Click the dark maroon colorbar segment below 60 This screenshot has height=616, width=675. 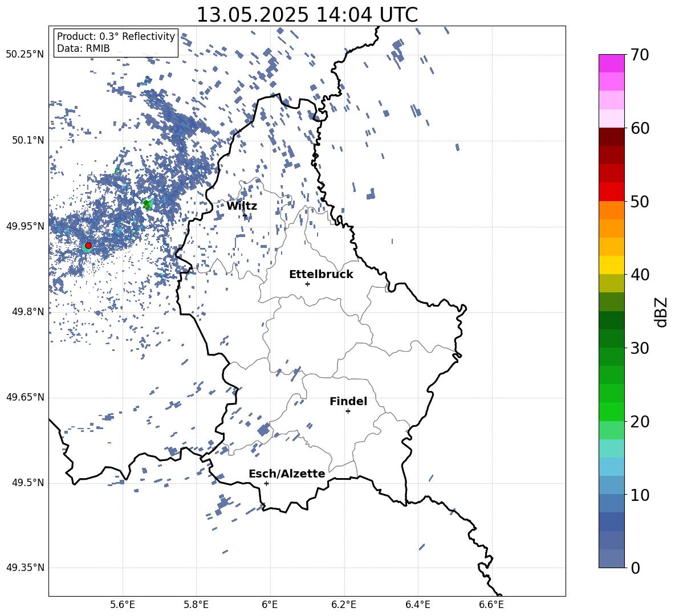(612, 137)
